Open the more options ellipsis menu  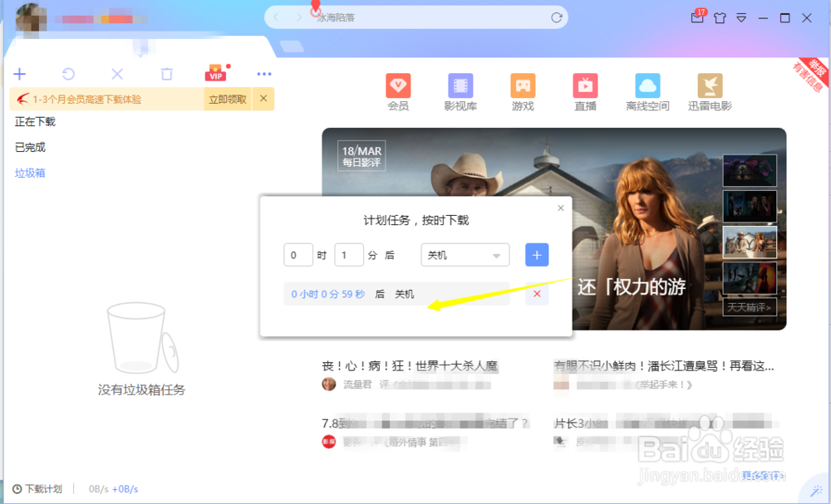tap(264, 74)
